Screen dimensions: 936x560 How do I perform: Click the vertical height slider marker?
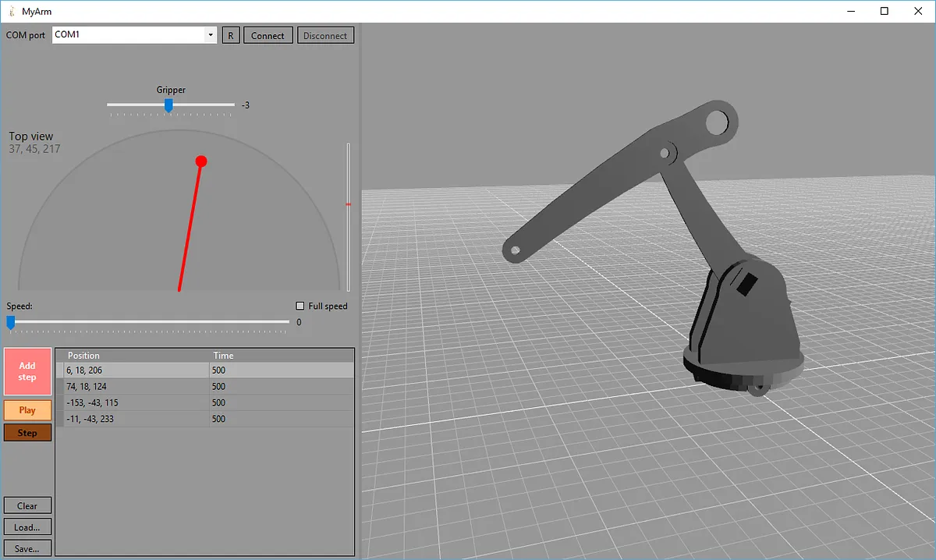click(348, 204)
